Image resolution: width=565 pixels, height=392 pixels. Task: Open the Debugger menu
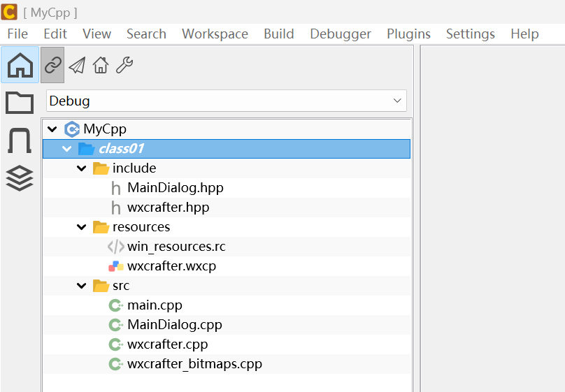click(341, 34)
